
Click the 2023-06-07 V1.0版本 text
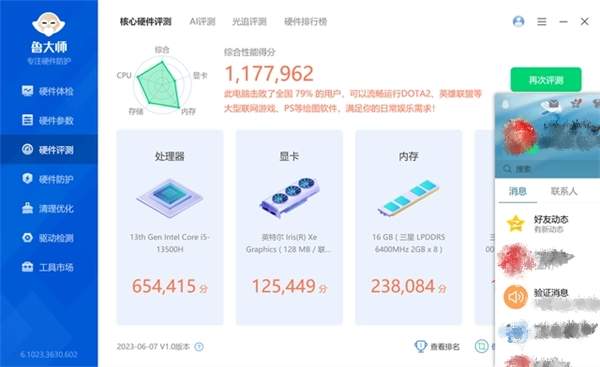pyautogui.click(x=153, y=347)
